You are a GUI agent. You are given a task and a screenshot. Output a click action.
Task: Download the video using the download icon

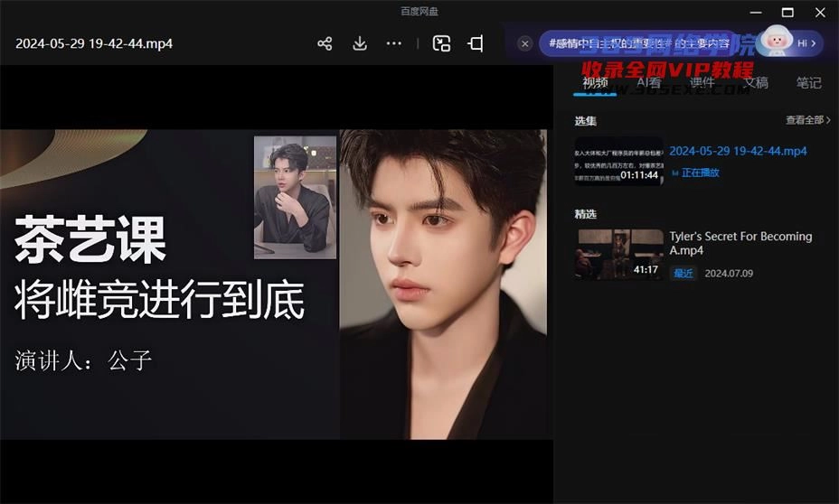click(x=360, y=43)
